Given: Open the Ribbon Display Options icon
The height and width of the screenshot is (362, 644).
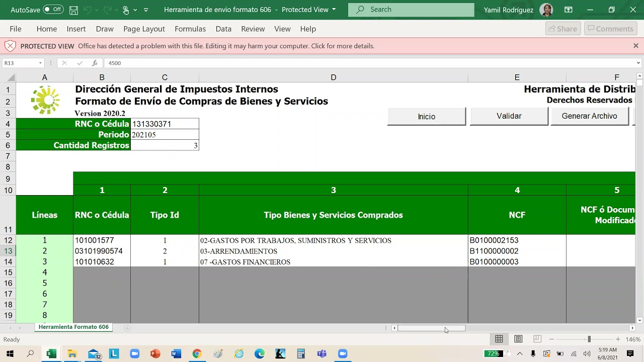Looking at the screenshot, I should (x=569, y=10).
